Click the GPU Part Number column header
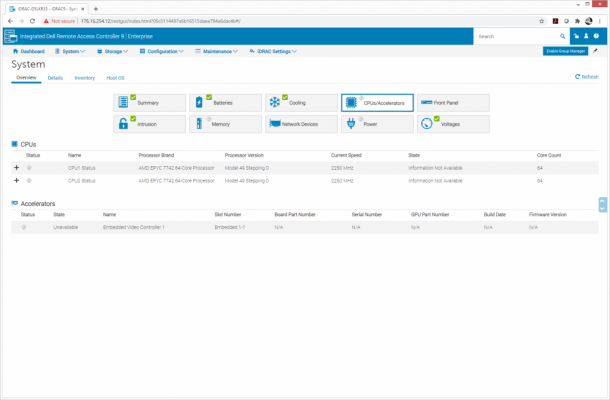 pyautogui.click(x=430, y=214)
